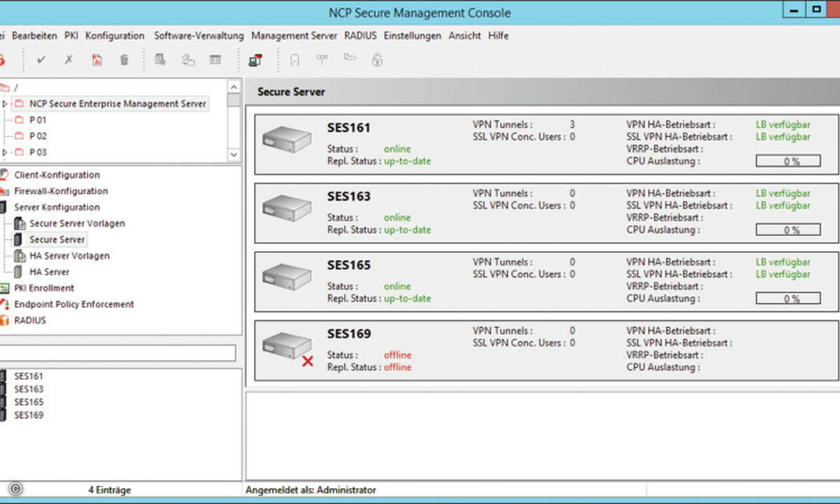Image resolution: width=840 pixels, height=504 pixels.
Task: Click the search input field above server list
Action: tap(118, 353)
